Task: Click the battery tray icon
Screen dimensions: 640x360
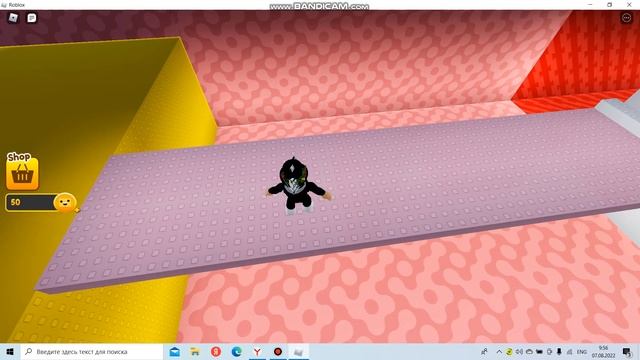Action: coord(539,351)
